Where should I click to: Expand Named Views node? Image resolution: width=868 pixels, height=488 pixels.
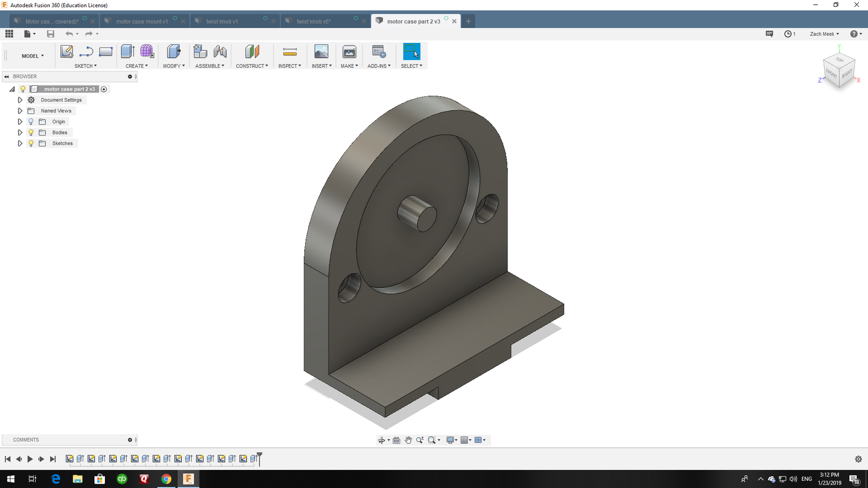click(20, 111)
